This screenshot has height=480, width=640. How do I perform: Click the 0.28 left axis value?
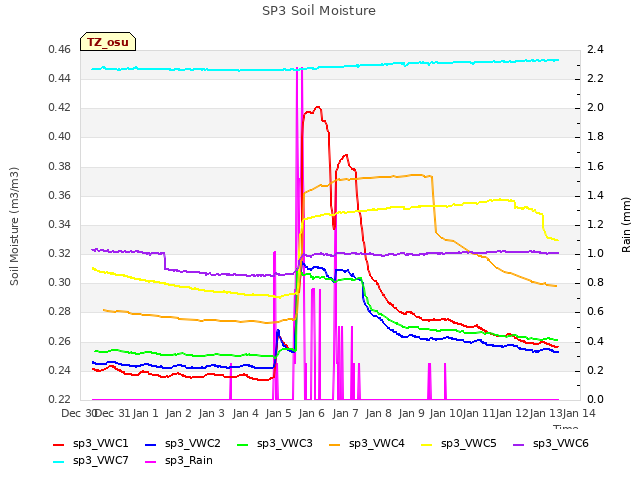click(60, 312)
